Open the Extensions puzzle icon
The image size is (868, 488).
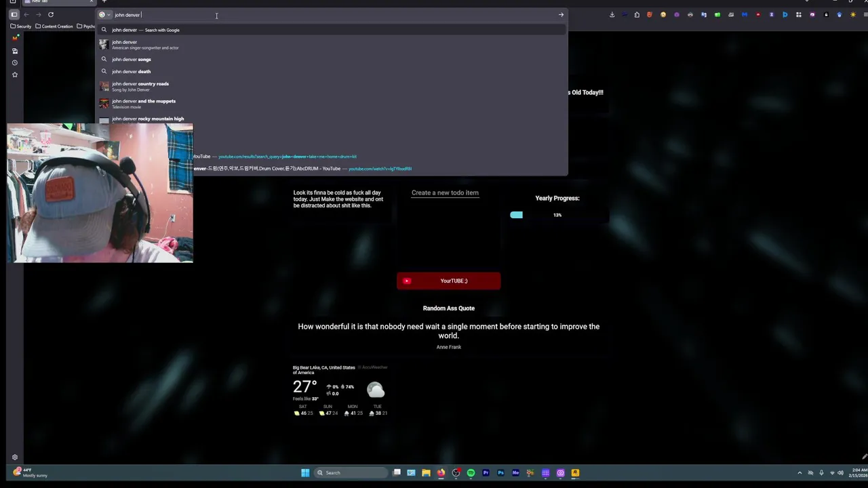(x=637, y=14)
